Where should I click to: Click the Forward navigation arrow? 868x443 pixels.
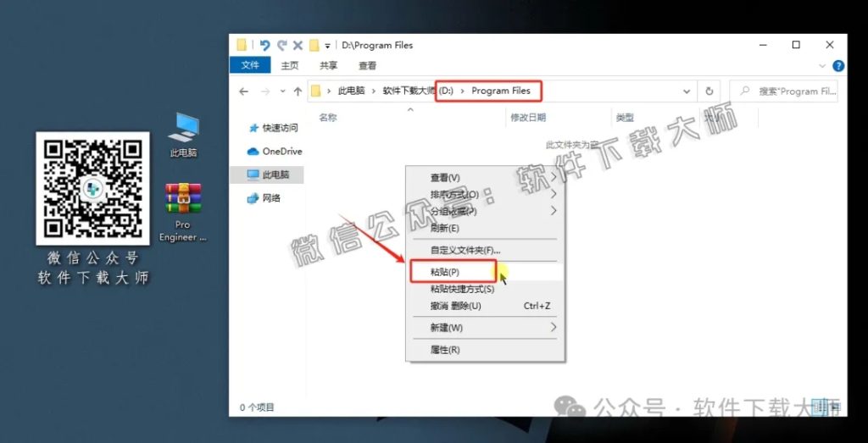coord(265,91)
